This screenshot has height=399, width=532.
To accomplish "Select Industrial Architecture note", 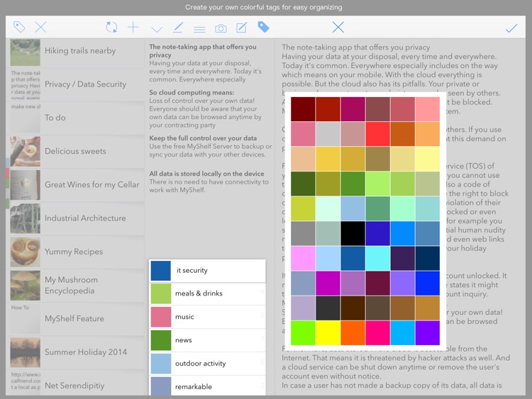I will tap(75, 218).
